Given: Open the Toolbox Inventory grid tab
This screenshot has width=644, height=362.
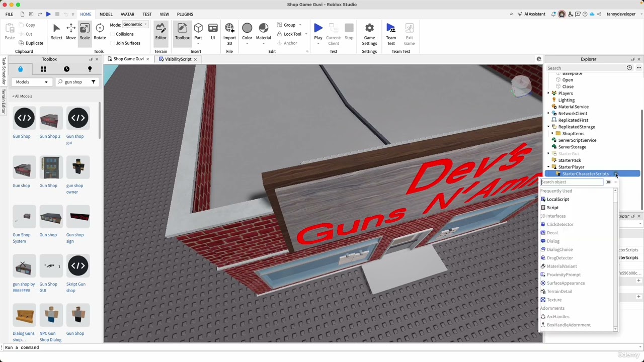Looking at the screenshot, I should point(43,69).
